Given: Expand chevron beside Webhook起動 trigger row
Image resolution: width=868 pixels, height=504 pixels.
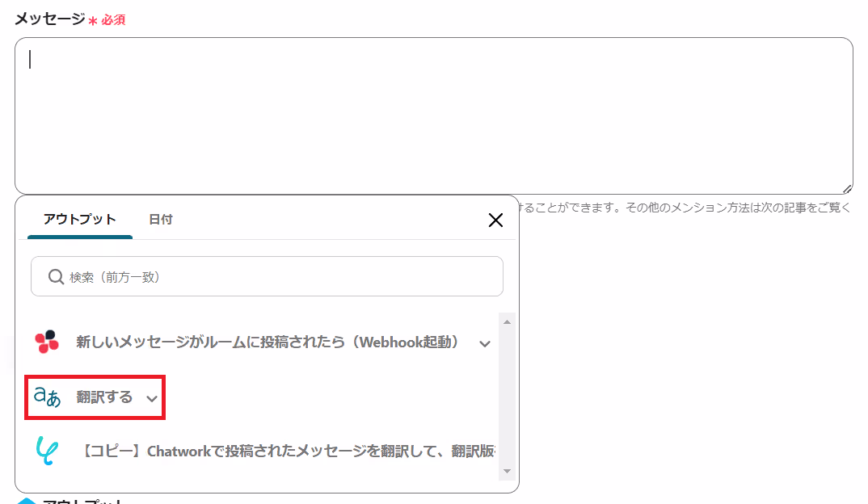Looking at the screenshot, I should [485, 343].
